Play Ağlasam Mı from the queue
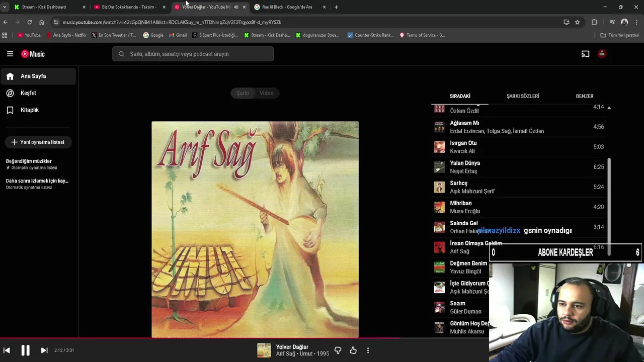Viewport: 644px width, 362px height. [x=519, y=127]
